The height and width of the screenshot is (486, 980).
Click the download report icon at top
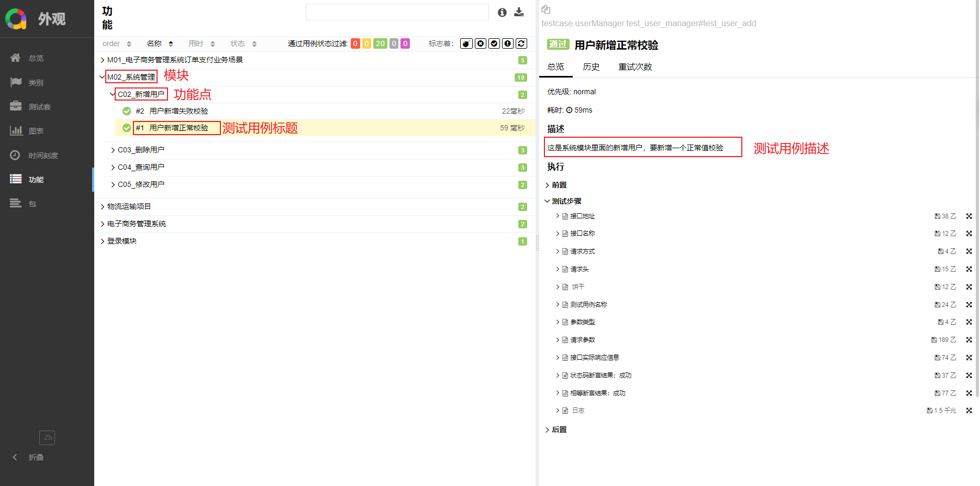click(519, 12)
